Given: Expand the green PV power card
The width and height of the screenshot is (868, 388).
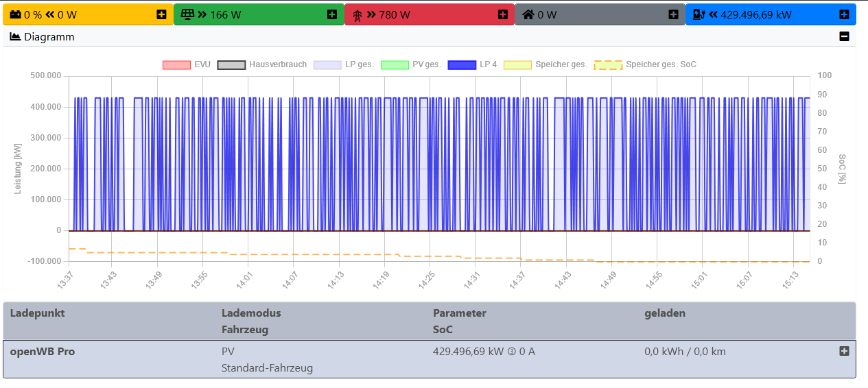Looking at the screenshot, I should [x=332, y=14].
